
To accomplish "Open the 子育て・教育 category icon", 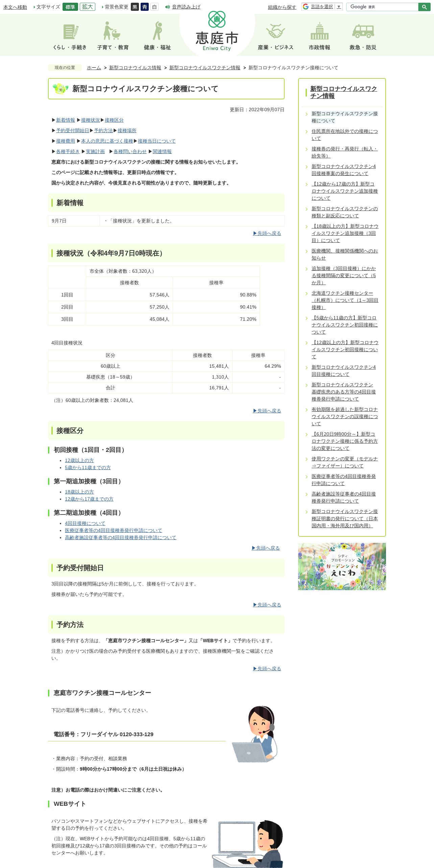I will 113,36.
